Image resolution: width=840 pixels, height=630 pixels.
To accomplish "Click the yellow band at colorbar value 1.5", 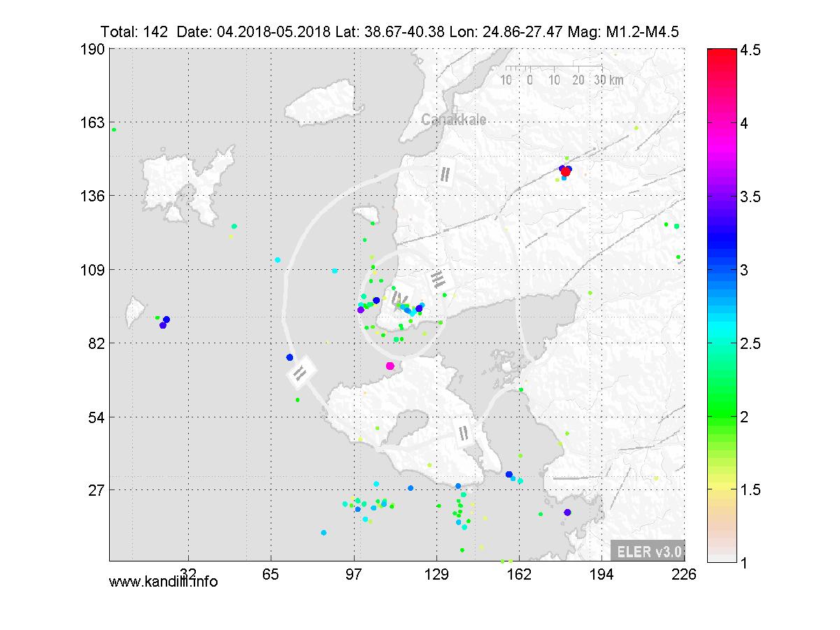I will [x=722, y=489].
